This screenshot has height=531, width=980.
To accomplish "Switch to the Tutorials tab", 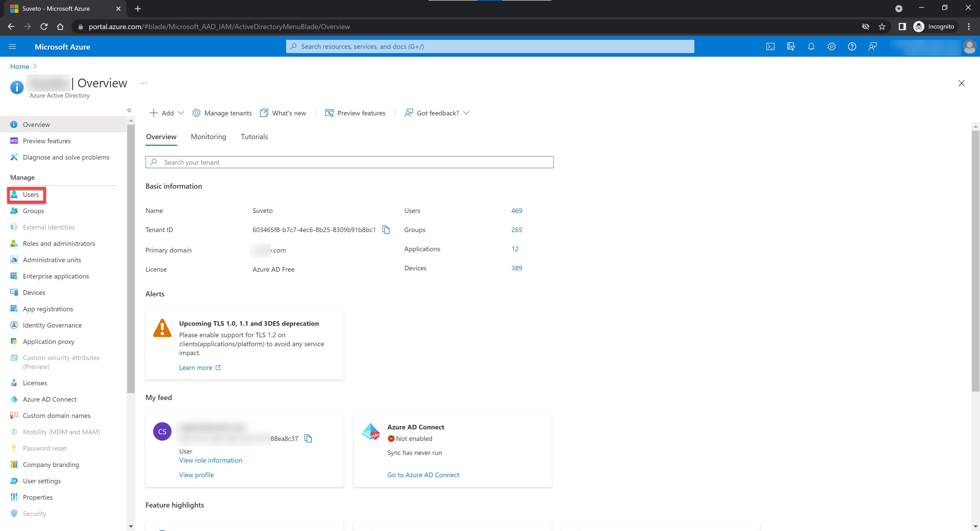I will pos(254,137).
